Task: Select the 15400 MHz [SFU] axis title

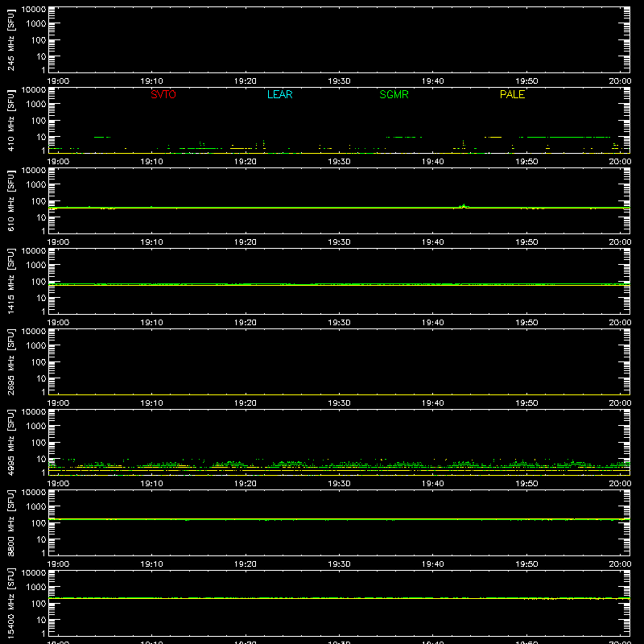Action: coord(11,603)
